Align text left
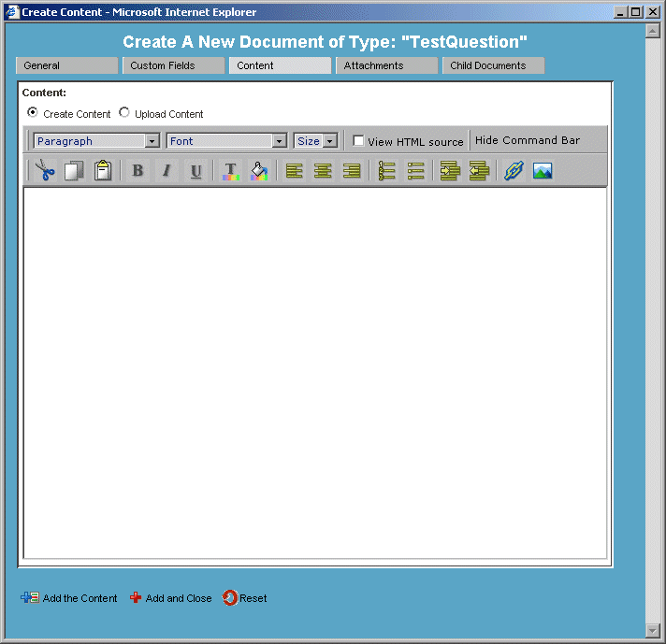This screenshot has height=644, width=666. [295, 171]
